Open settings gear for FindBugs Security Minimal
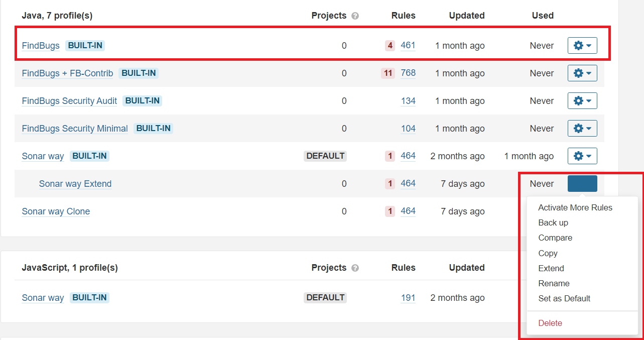 coord(582,129)
